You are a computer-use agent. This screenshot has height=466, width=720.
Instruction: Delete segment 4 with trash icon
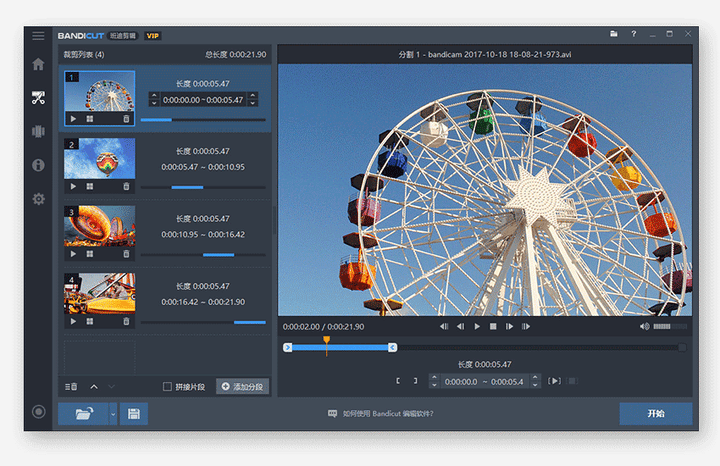pyautogui.click(x=126, y=321)
